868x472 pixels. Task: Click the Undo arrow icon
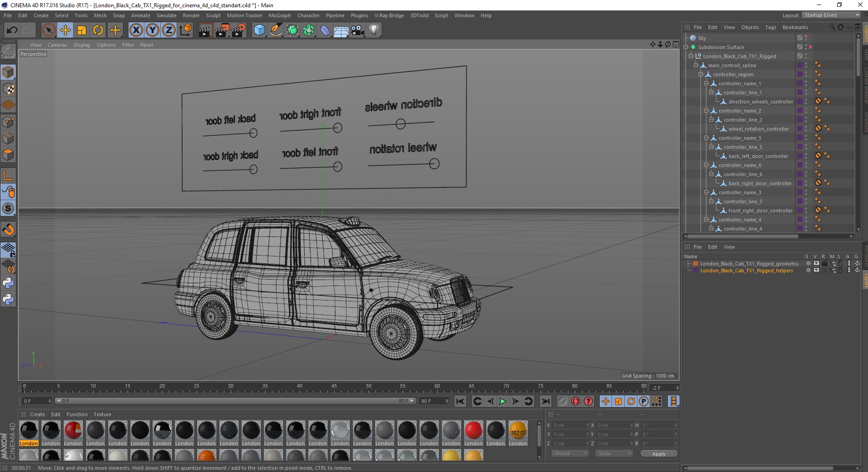(x=12, y=30)
